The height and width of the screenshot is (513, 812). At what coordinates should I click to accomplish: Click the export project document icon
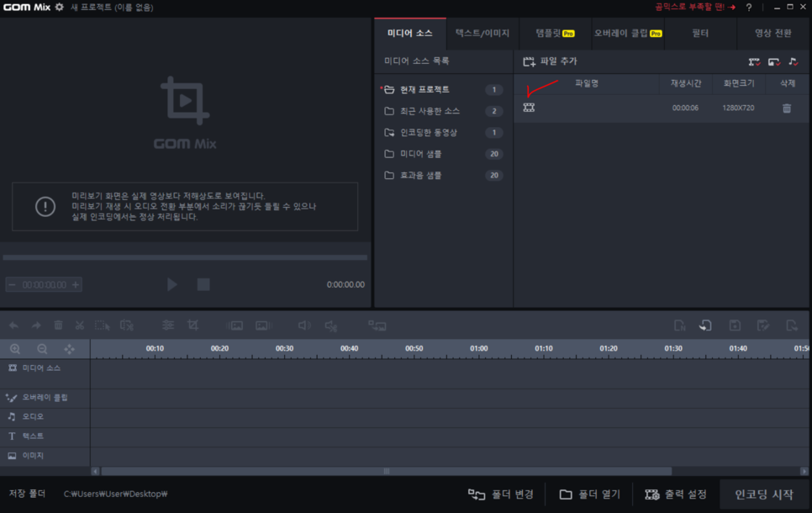(792, 325)
